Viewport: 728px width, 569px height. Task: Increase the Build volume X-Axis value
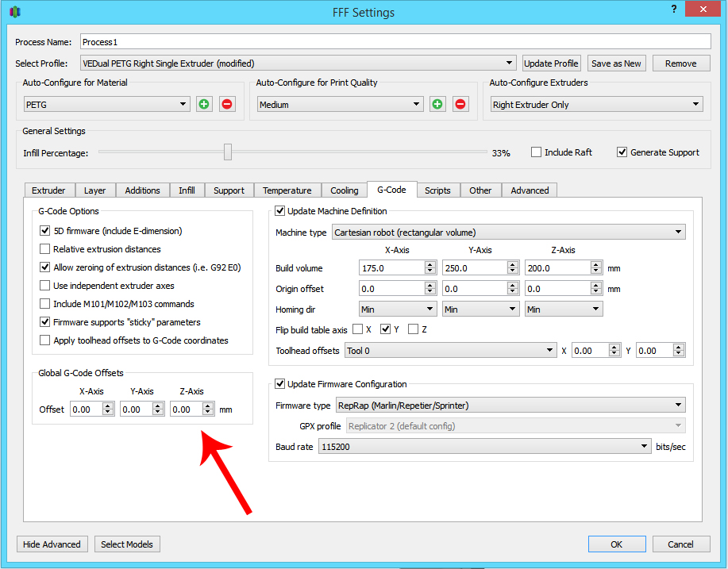coord(430,265)
